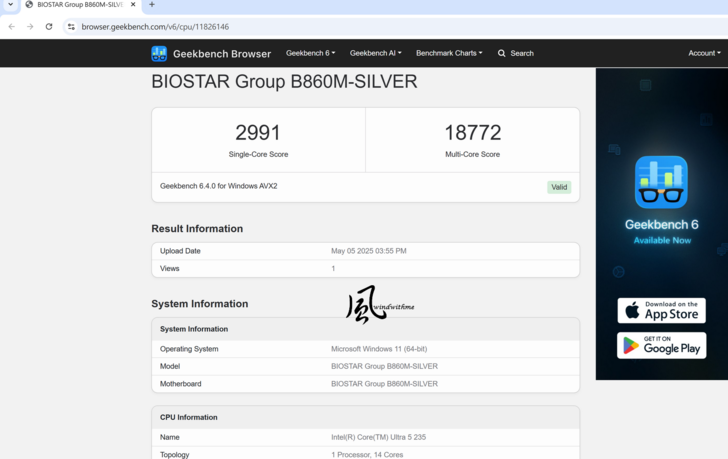Open site information icon in address bar
This screenshot has width=728, height=459.
pyautogui.click(x=71, y=27)
